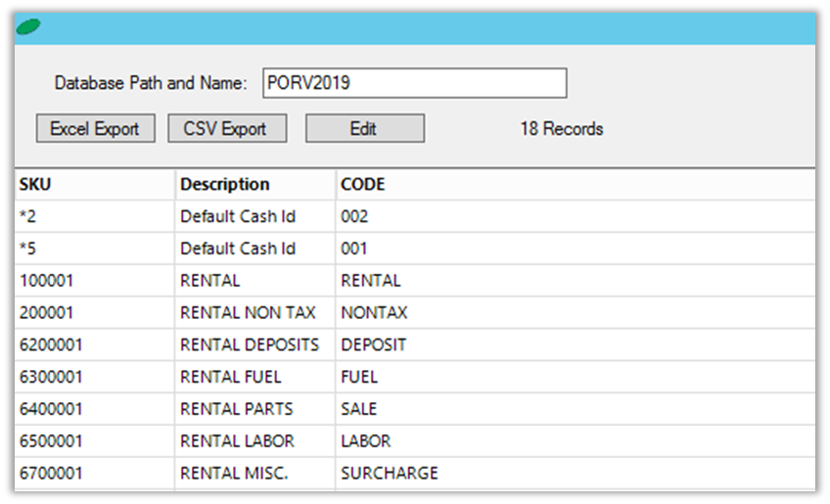Click the 18 Records count label
Viewport: 830px width, 504px height.
(x=561, y=128)
